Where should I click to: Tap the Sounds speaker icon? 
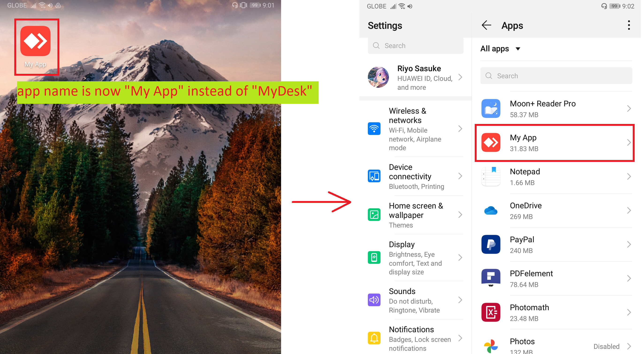[374, 300]
